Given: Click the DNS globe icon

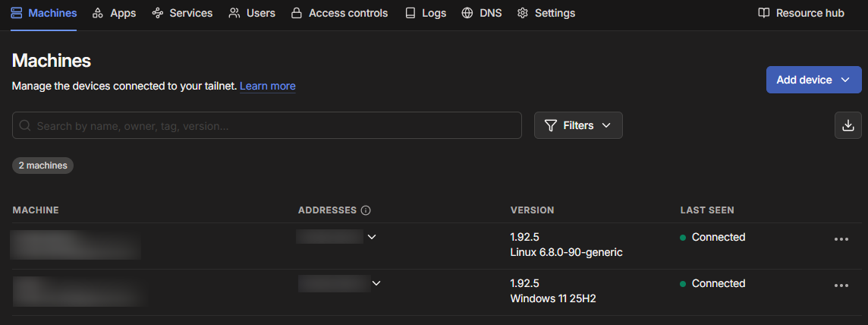Looking at the screenshot, I should point(467,13).
